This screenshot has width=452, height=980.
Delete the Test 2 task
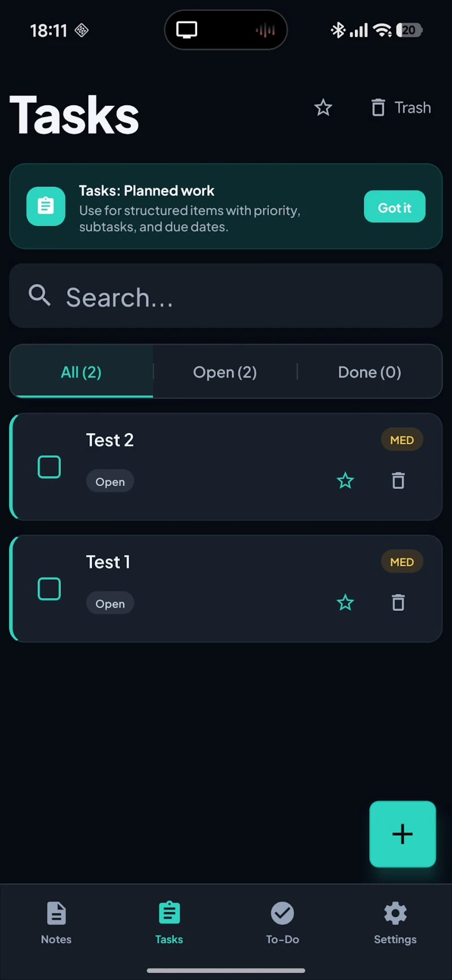click(x=398, y=480)
